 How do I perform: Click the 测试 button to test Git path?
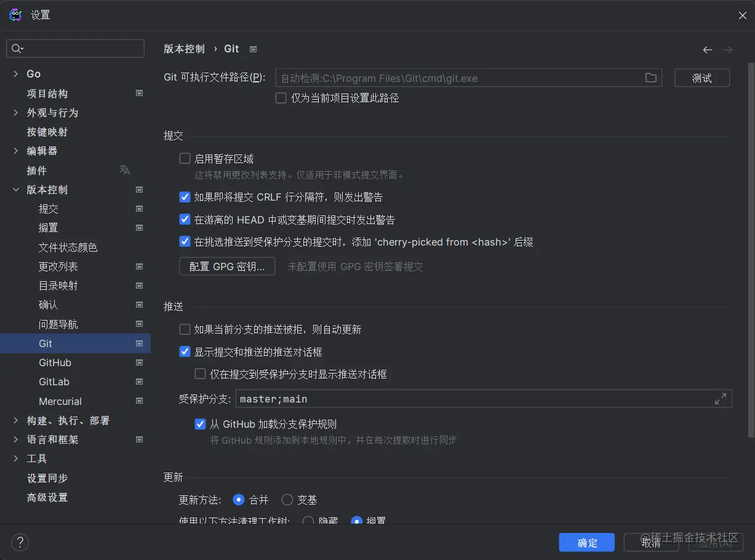pos(701,78)
